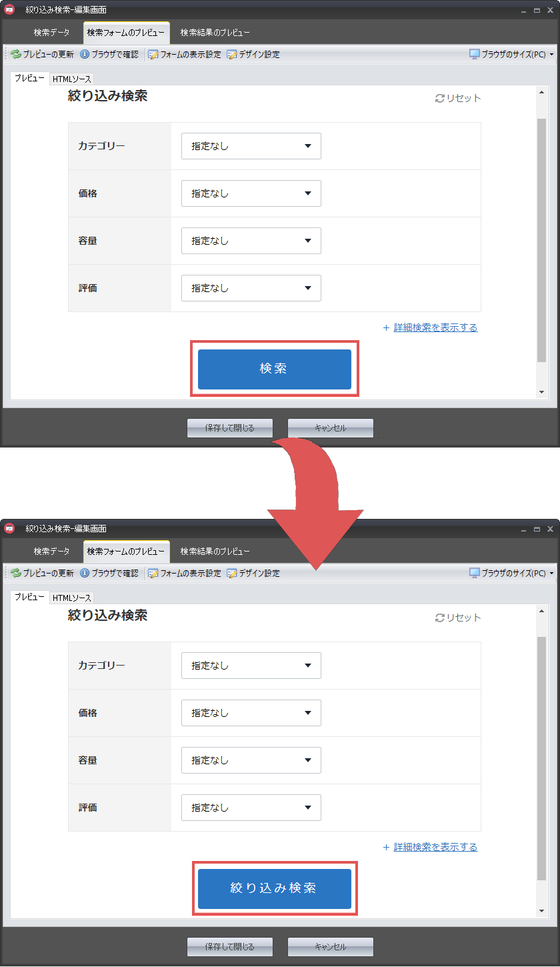This screenshot has width=560, height=967.
Task: Open デザイン設定 icon in upper window
Action: coord(232,55)
